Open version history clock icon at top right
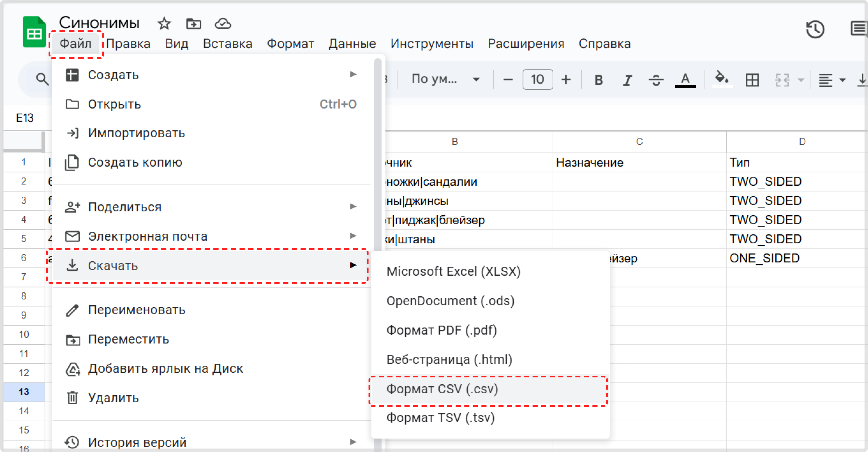868x452 pixels. point(815,29)
